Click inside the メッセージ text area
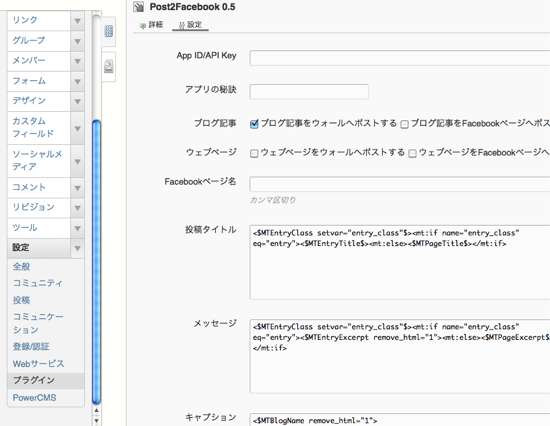This screenshot has height=426, width=550. [400, 357]
